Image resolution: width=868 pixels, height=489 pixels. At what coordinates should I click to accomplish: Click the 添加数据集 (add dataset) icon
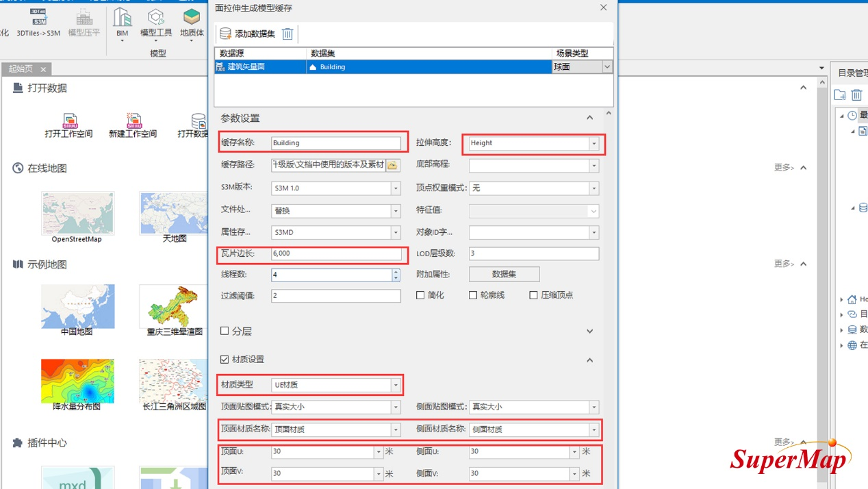(x=226, y=34)
